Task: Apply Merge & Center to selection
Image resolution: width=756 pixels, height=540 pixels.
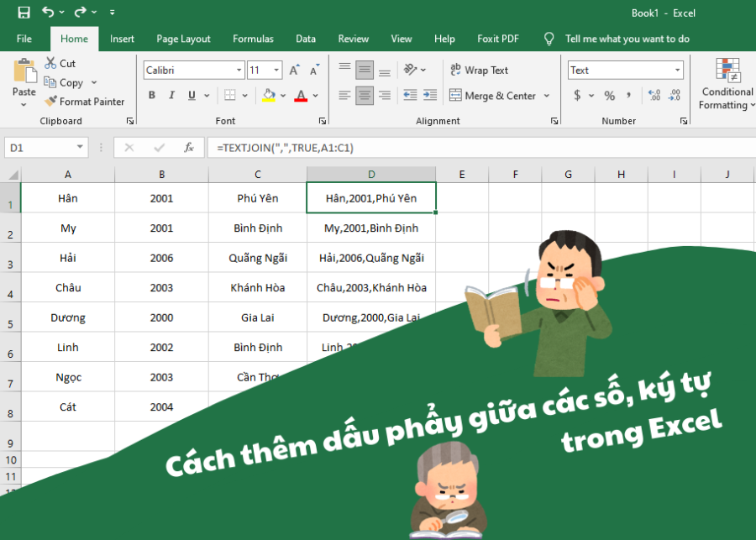Action: (x=495, y=95)
